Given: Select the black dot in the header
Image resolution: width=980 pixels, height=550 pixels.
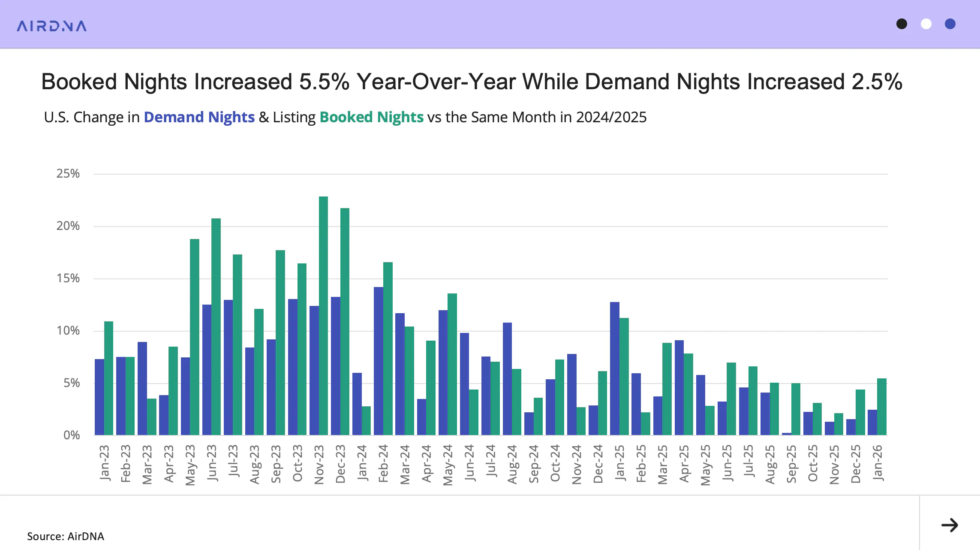Looking at the screenshot, I should [902, 24].
